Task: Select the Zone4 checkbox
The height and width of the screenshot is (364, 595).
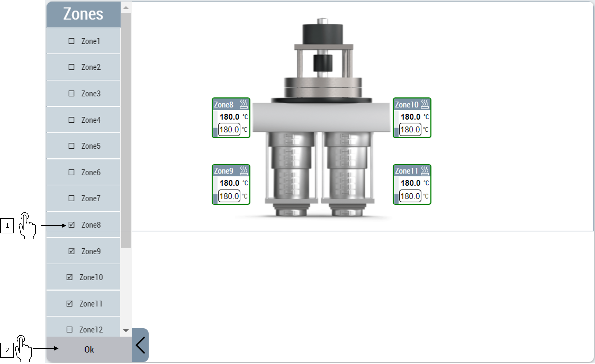Action: click(71, 120)
